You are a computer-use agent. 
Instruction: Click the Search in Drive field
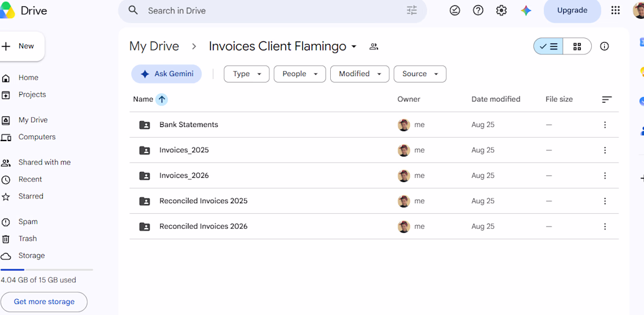point(272,11)
